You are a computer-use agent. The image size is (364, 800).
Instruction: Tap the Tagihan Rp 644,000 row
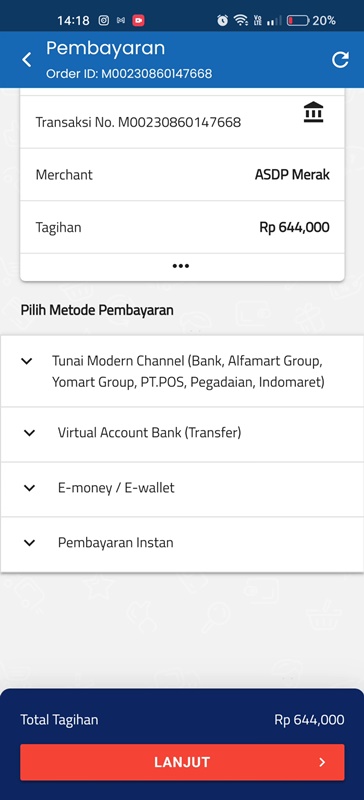(x=182, y=227)
